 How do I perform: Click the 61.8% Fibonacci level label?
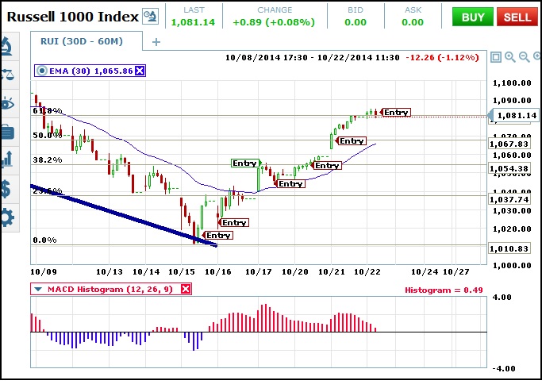[x=48, y=110]
